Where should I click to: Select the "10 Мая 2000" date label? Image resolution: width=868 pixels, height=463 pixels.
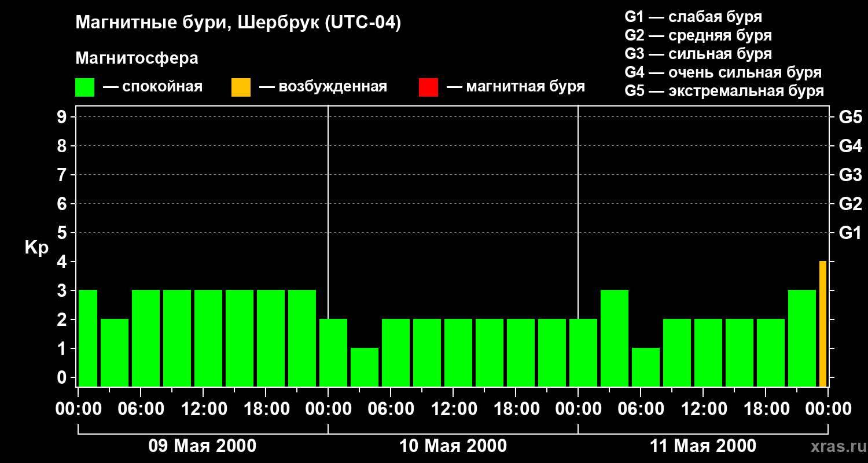click(453, 446)
